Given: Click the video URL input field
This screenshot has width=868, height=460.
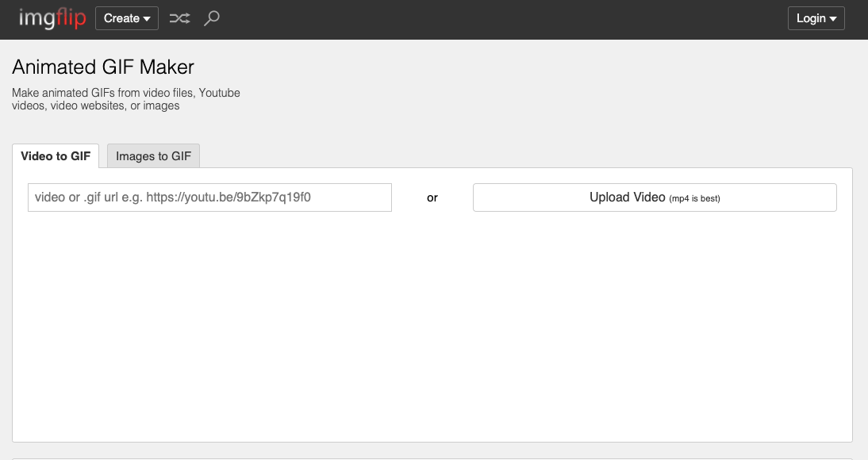Looking at the screenshot, I should click(209, 197).
